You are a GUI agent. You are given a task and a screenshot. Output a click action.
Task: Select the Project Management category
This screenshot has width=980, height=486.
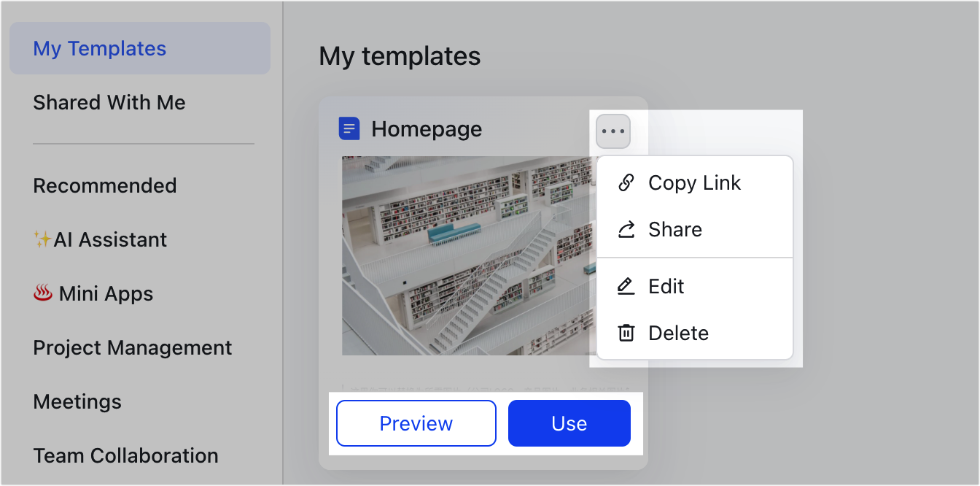coord(132,347)
